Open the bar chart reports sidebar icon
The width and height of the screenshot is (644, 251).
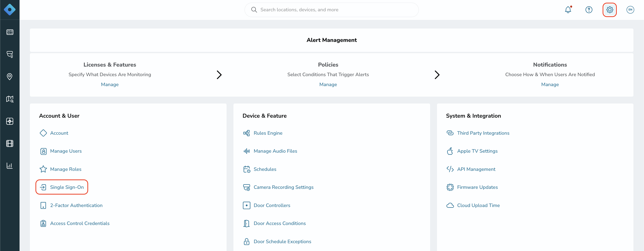point(10,166)
